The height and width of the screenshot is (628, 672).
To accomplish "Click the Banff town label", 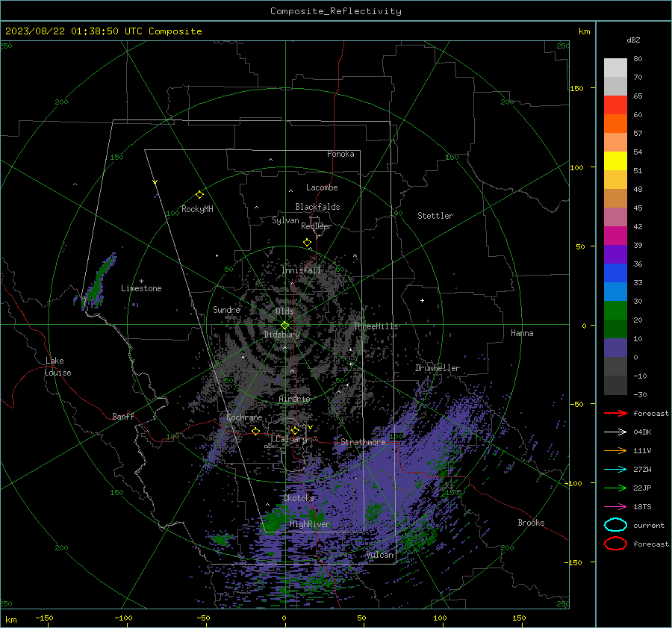I will [x=123, y=416].
